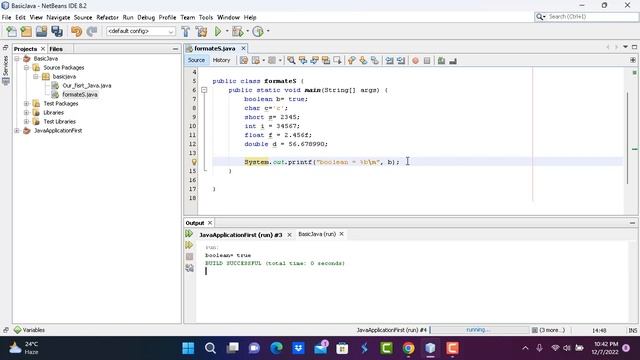Select the JavaApplicationFirst (run) #3 tab
This screenshot has width=640, height=360.
[241, 235]
